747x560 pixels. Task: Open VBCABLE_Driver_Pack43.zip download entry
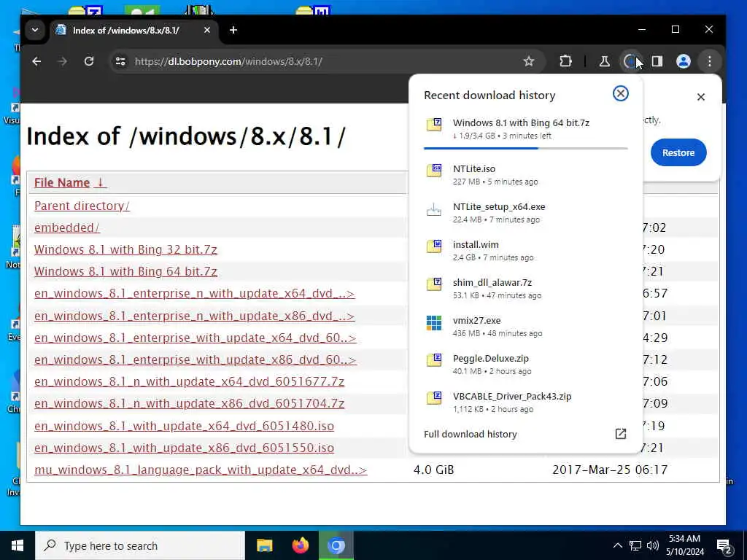click(525, 402)
